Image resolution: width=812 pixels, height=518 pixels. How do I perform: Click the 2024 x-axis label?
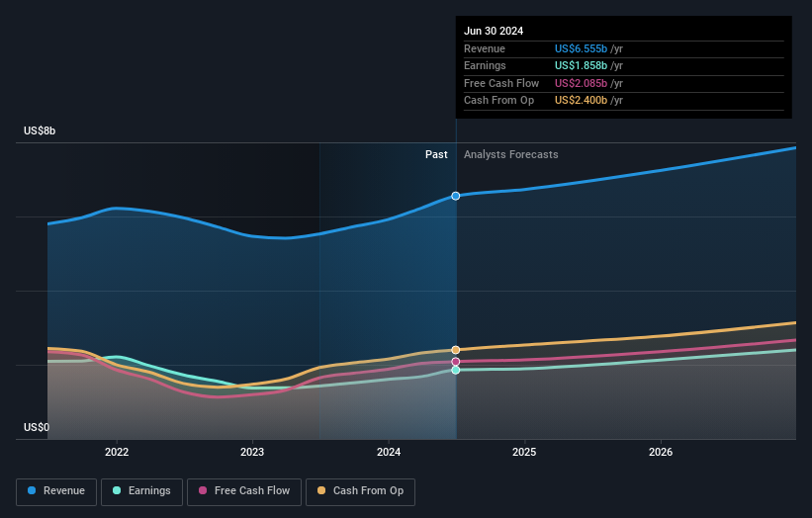(x=389, y=452)
